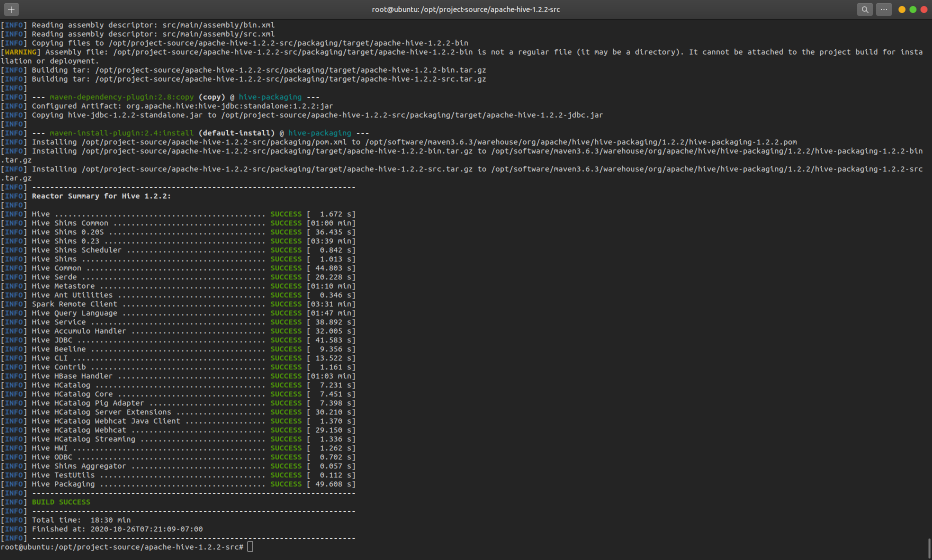Click the 'Hive Contrib' summary row
932x560 pixels.
(178, 367)
